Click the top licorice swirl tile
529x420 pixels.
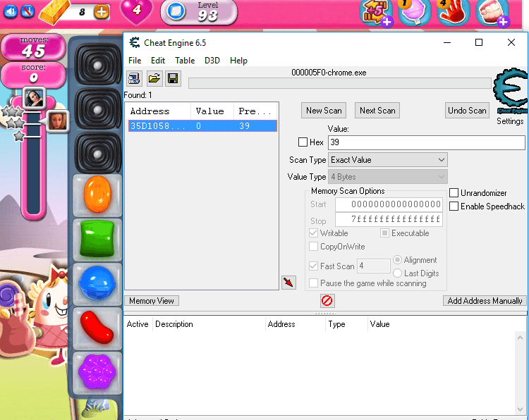tap(98, 64)
